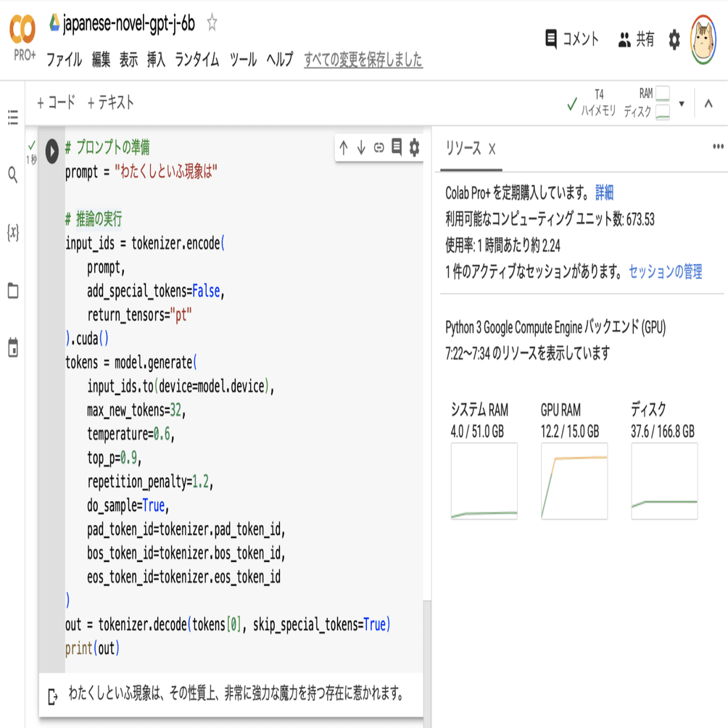The height and width of the screenshot is (728, 728).
Task: Open the RAM and disk usage dropdown
Action: [680, 103]
